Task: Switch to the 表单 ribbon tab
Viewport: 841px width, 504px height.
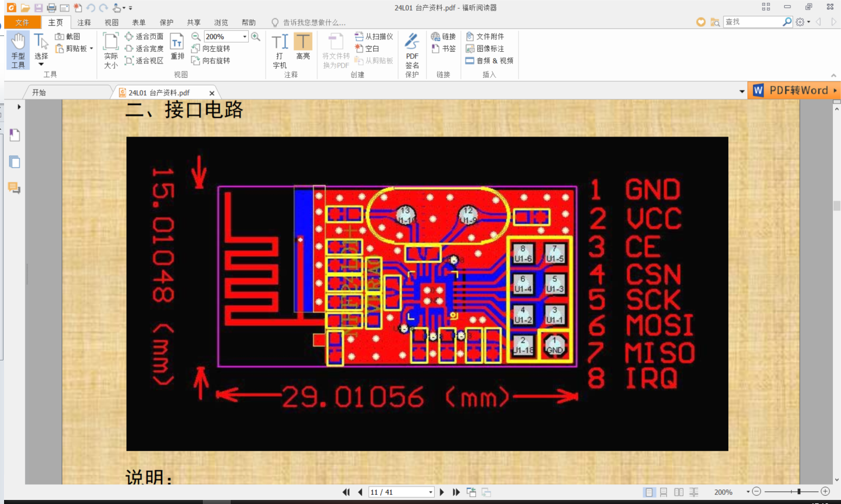Action: click(x=139, y=23)
